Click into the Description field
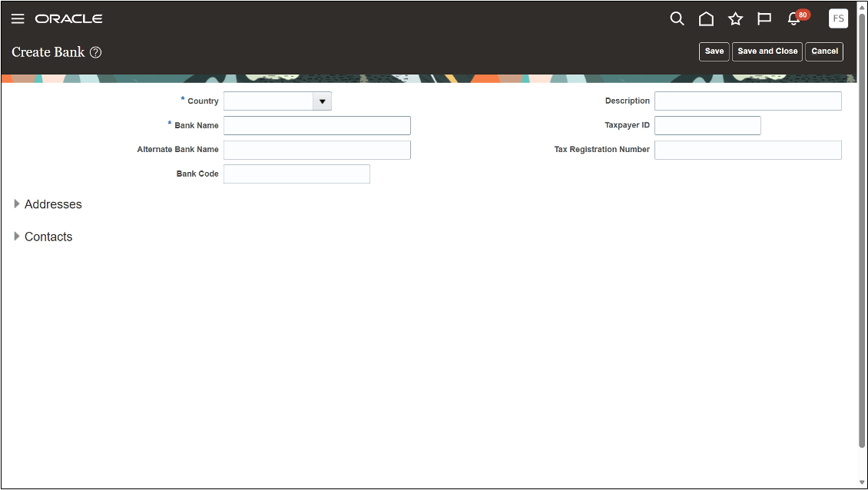The height and width of the screenshot is (490, 868). (748, 101)
